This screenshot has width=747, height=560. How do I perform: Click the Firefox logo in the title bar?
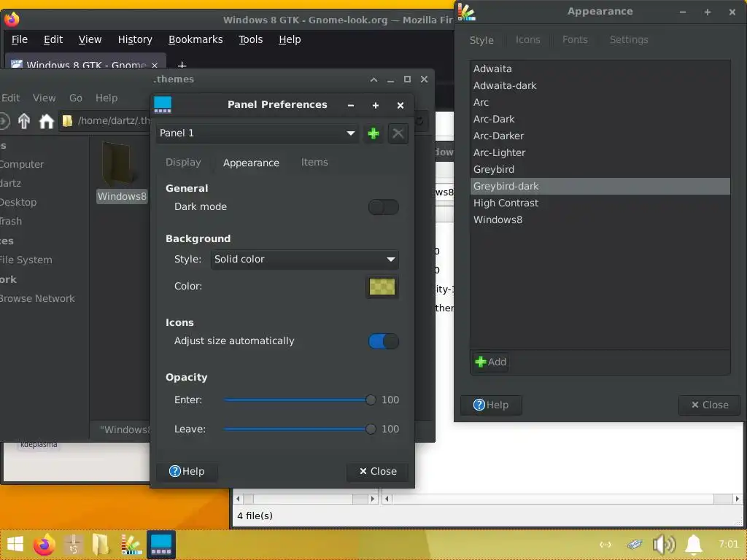[x=12, y=20]
